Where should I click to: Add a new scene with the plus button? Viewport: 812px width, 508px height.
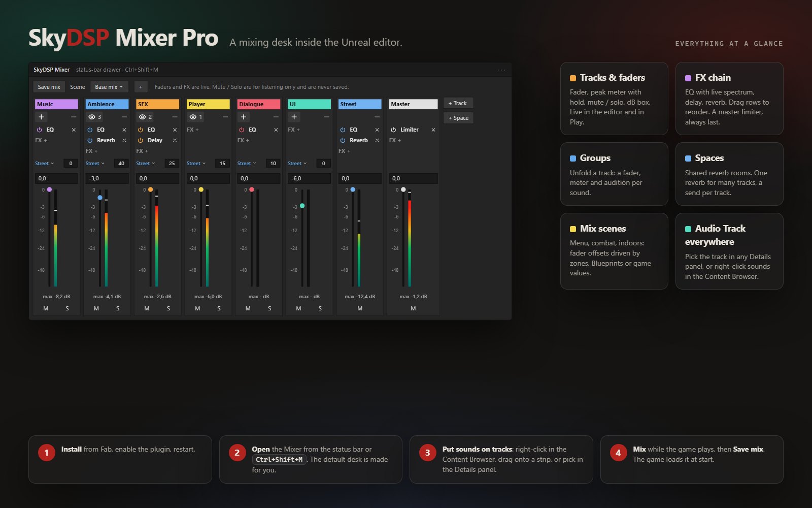click(141, 87)
